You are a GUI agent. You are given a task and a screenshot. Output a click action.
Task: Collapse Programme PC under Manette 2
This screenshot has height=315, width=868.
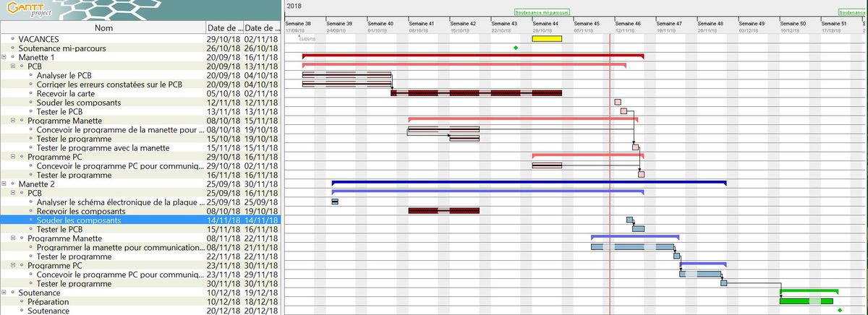pos(14,265)
